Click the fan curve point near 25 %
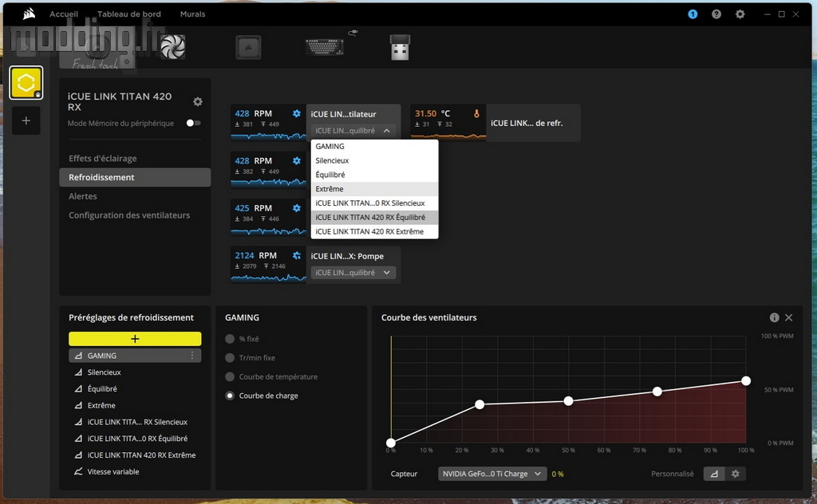The height and width of the screenshot is (504, 817). tap(480, 404)
